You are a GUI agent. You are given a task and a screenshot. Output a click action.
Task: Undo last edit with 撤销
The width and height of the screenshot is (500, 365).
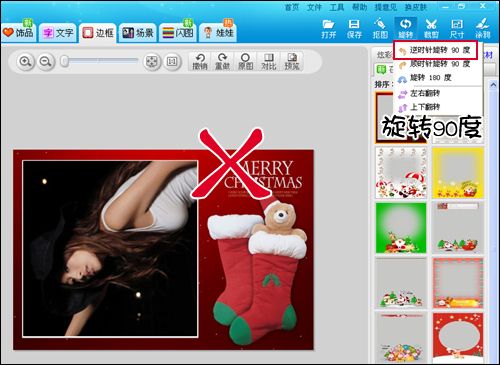click(200, 62)
